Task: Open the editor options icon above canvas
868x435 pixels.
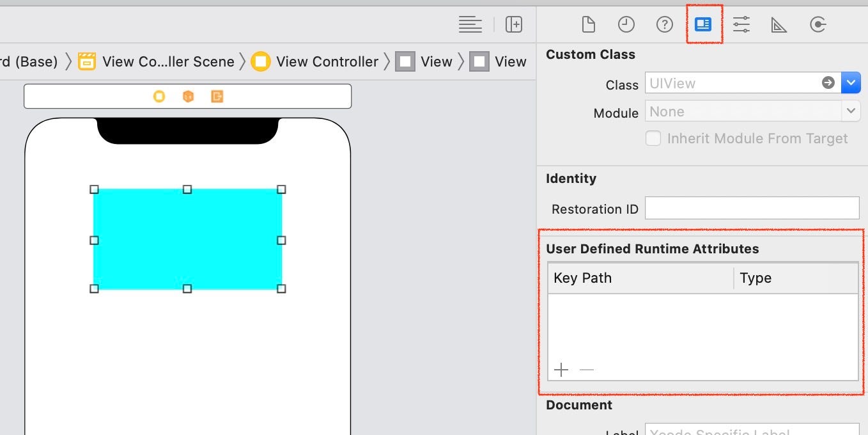Action: point(470,24)
